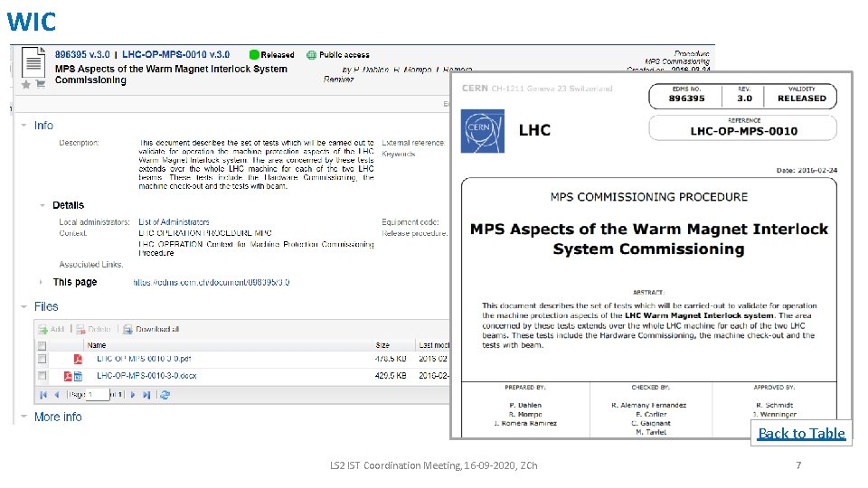Click the page number input field

98,395
